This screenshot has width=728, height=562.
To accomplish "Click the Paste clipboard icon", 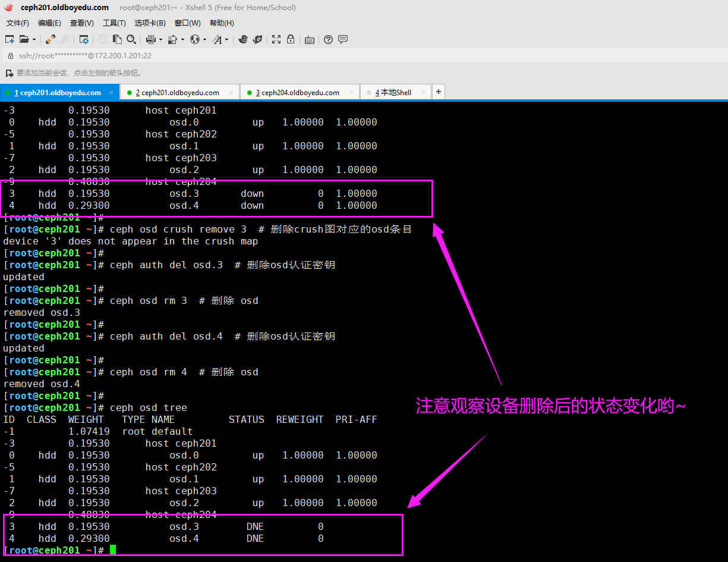I will pyautogui.click(x=117, y=40).
